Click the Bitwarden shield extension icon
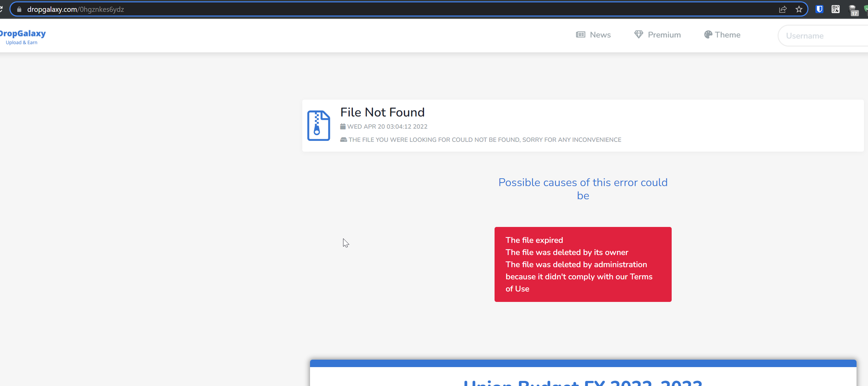 [x=819, y=9]
